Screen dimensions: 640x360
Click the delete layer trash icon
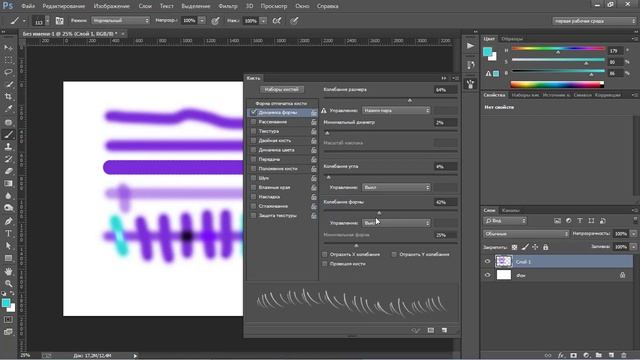pos(624,356)
